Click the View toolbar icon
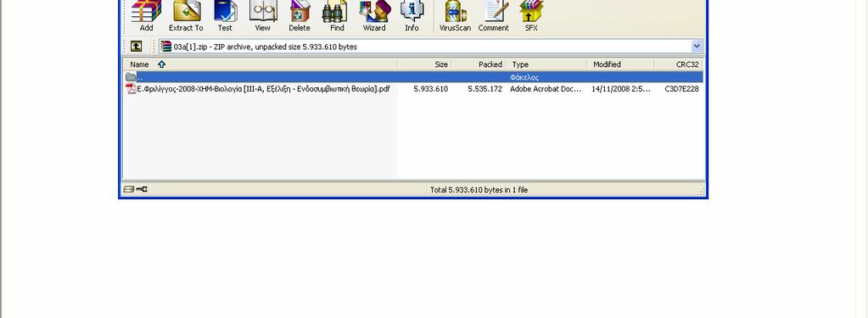 pyautogui.click(x=263, y=16)
